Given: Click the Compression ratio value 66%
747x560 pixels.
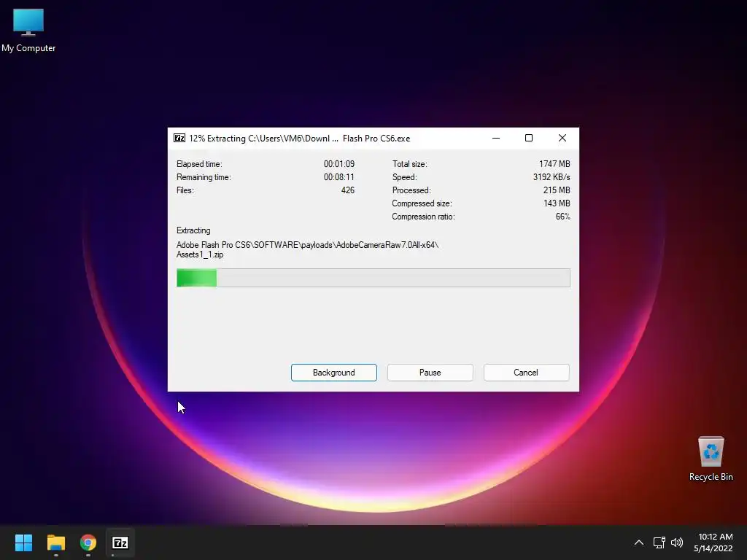Looking at the screenshot, I should pyautogui.click(x=562, y=217).
